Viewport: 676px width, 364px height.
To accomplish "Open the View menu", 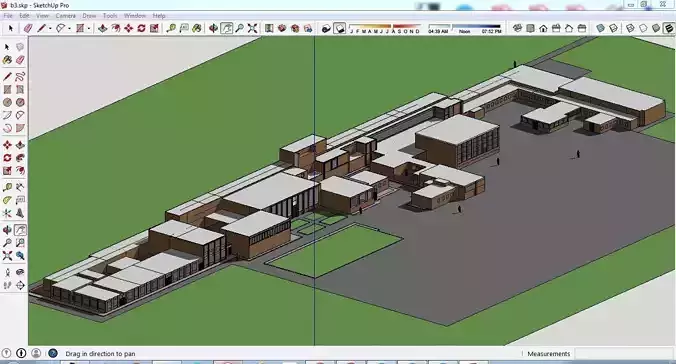I will [x=42, y=16].
